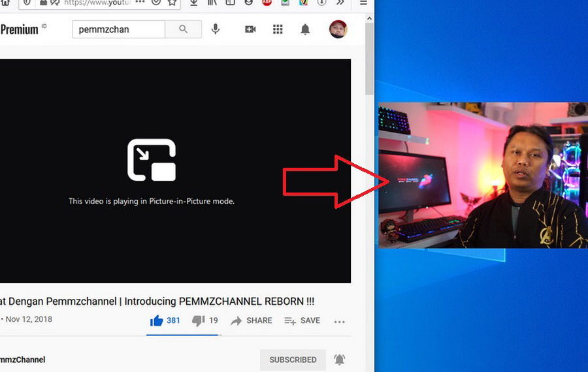Click the picture-in-picture icon in the player
Viewport: 588px width, 372px height.
(x=152, y=160)
